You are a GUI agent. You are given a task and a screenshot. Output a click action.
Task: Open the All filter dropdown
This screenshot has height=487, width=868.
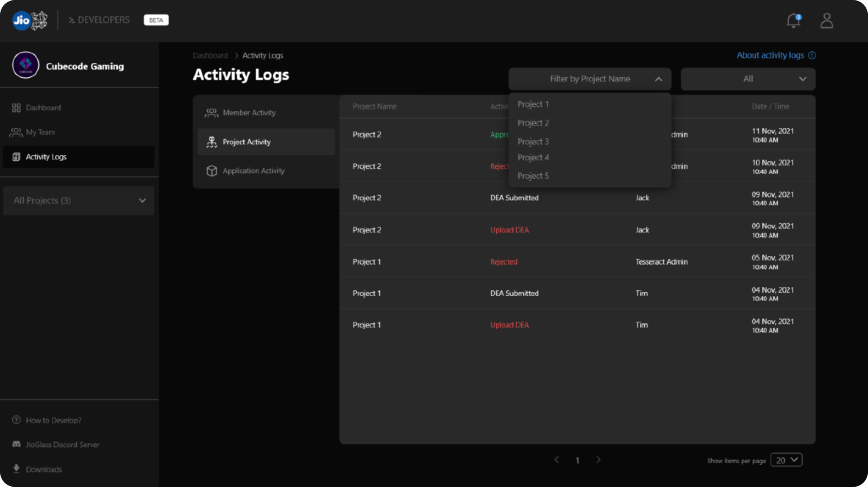click(748, 79)
